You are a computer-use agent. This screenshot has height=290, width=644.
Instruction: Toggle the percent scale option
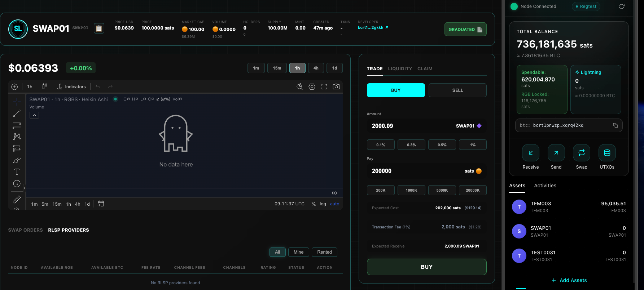pyautogui.click(x=314, y=204)
